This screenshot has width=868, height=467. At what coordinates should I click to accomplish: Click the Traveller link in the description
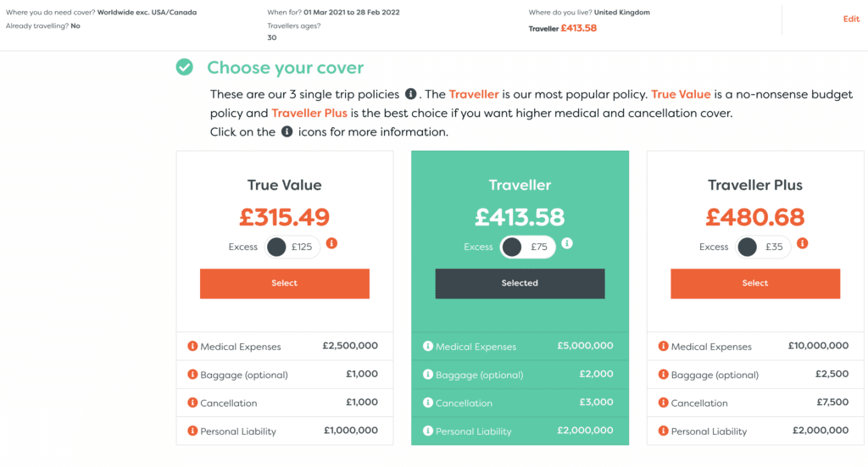[x=474, y=94]
